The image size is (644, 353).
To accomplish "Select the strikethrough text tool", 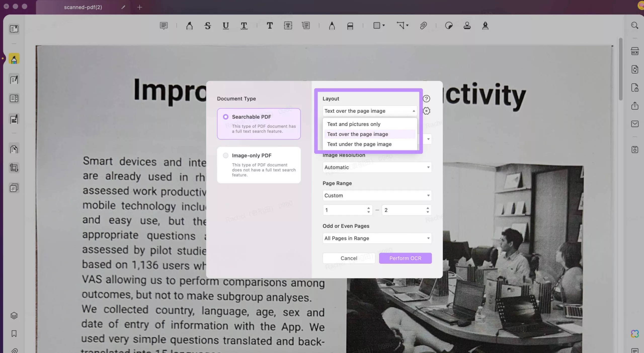I will click(x=208, y=26).
